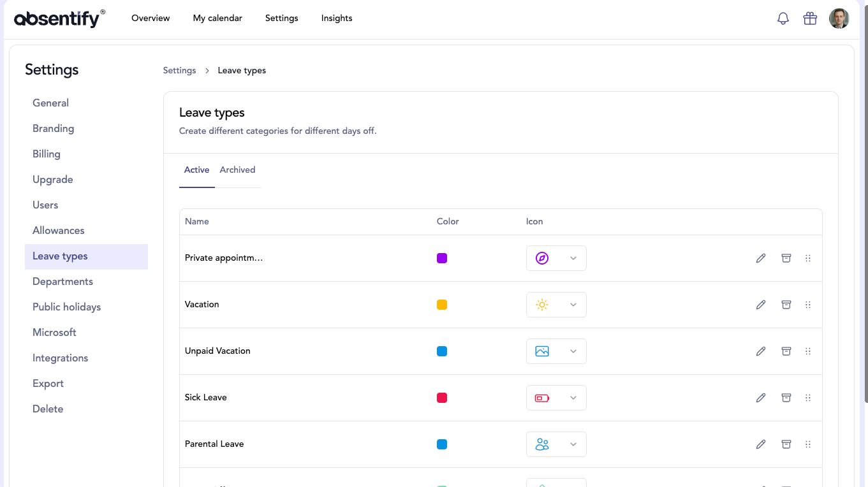Viewport: 868px width, 487px height.
Task: Click the Icon column header
Action: pyautogui.click(x=534, y=222)
